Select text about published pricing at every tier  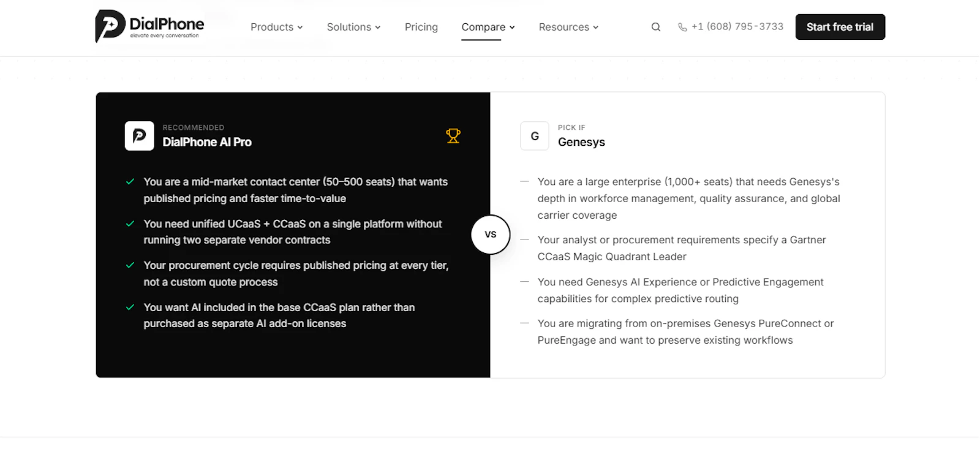296,274
